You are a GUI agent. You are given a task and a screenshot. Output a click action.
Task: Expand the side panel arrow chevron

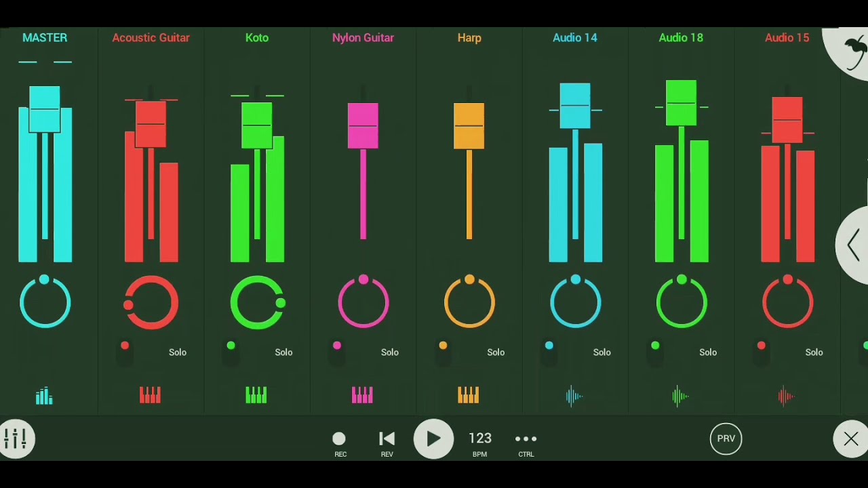click(853, 245)
